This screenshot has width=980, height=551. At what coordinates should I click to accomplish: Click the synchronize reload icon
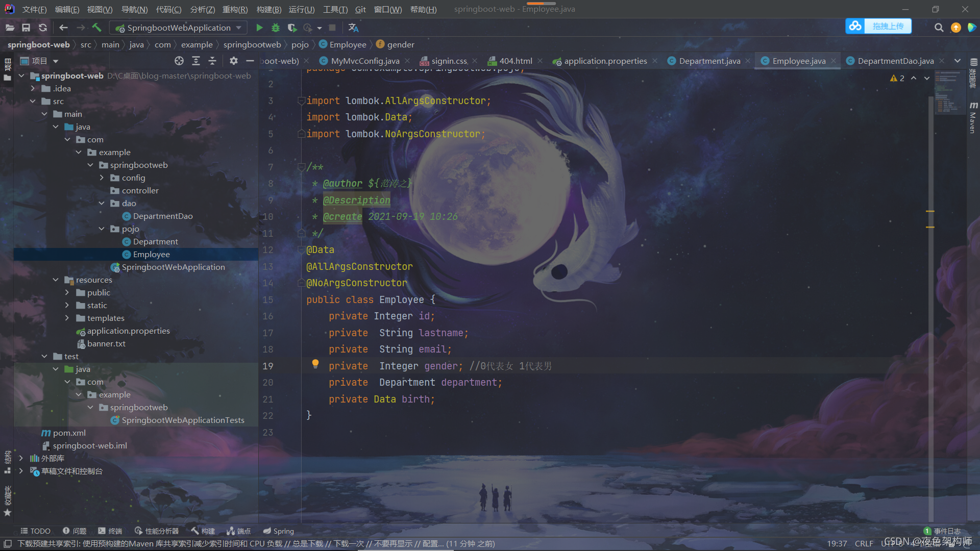(43, 28)
